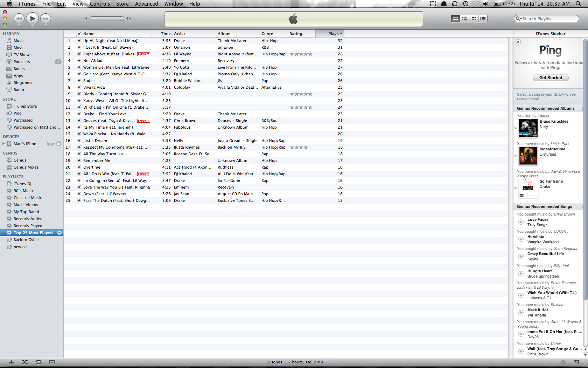Open the Controls menu

tap(100, 4)
